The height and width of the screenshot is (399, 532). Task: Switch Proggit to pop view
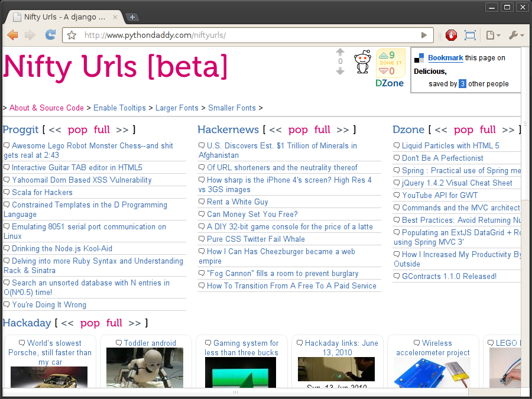click(77, 130)
